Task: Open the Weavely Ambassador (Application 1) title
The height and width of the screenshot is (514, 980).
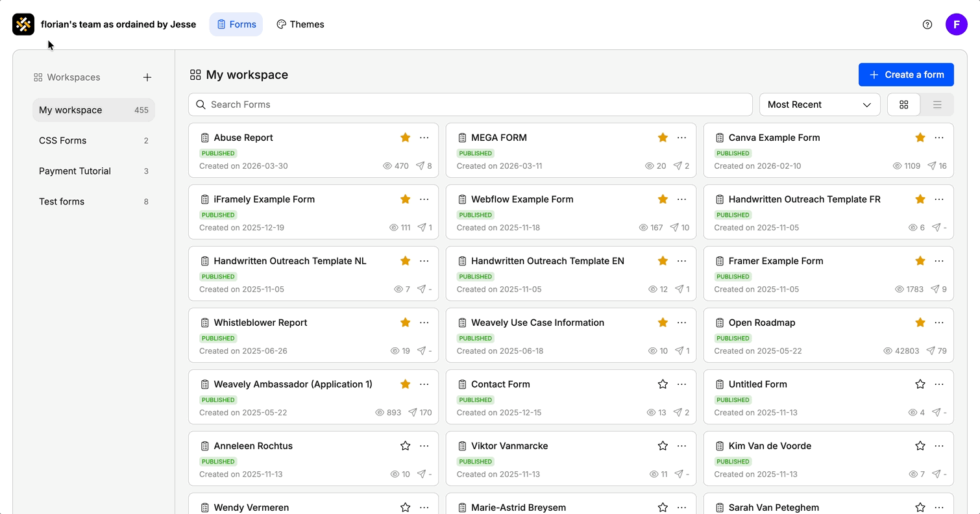Action: click(x=293, y=384)
